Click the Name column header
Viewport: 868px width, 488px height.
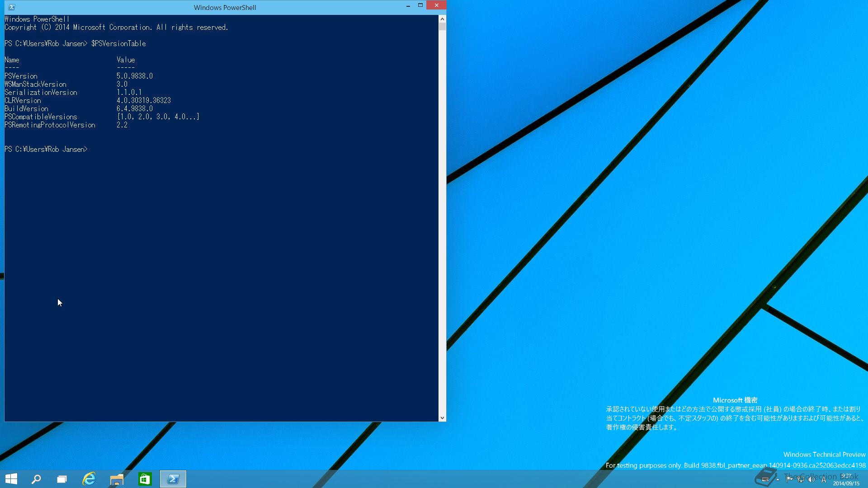pyautogui.click(x=12, y=60)
